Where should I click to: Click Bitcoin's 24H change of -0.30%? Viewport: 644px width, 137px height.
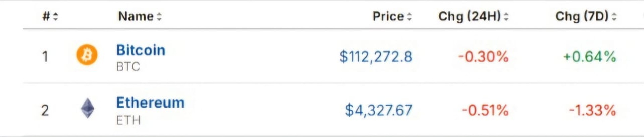pyautogui.click(x=483, y=57)
